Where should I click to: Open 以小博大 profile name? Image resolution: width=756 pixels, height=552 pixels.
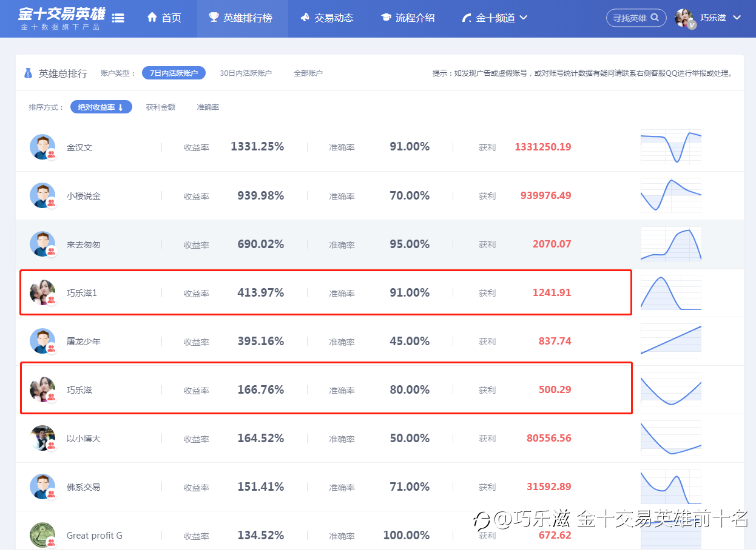click(84, 439)
